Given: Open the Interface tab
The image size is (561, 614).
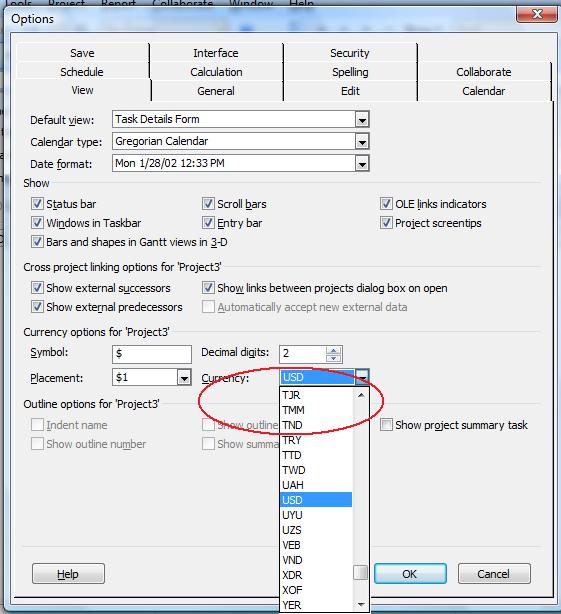Looking at the screenshot, I should 216,53.
